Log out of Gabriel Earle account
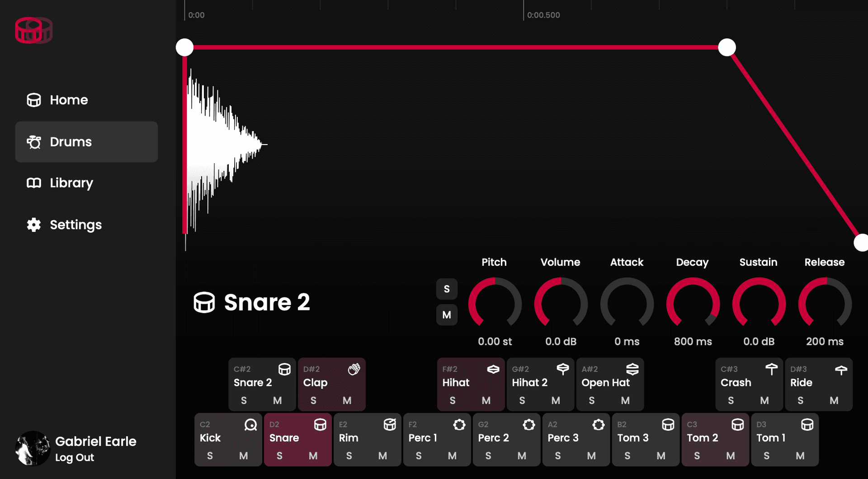The image size is (868, 479). tap(75, 457)
